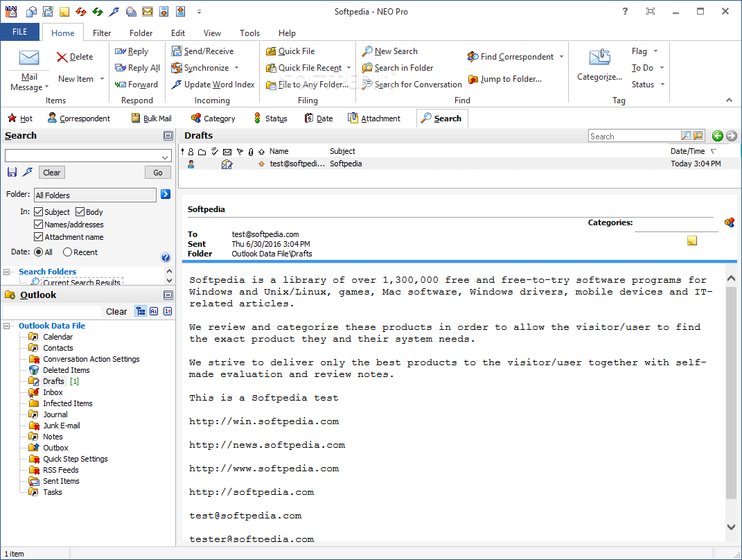Viewport: 742px width, 560px height.
Task: Expand the To Do dropdown
Action: [x=662, y=68]
